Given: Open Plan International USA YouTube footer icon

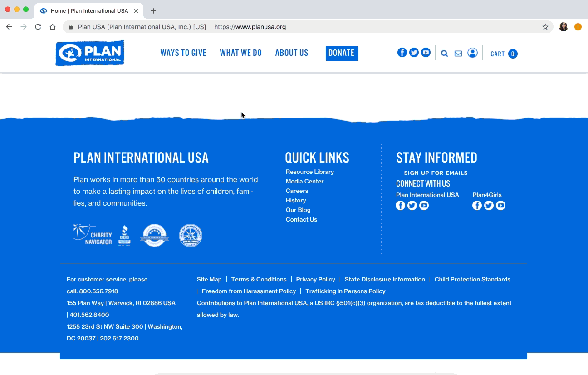Looking at the screenshot, I should 424,206.
